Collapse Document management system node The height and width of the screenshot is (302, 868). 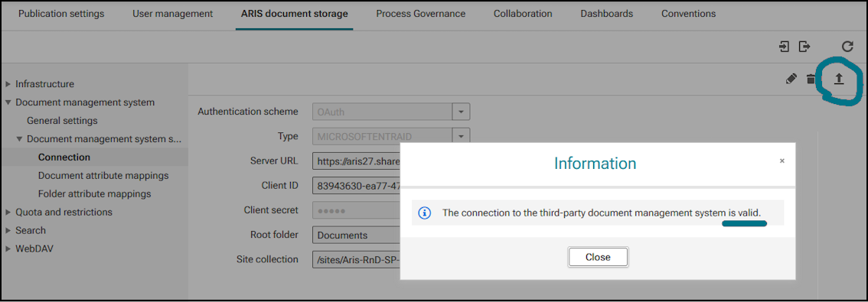coord(8,102)
